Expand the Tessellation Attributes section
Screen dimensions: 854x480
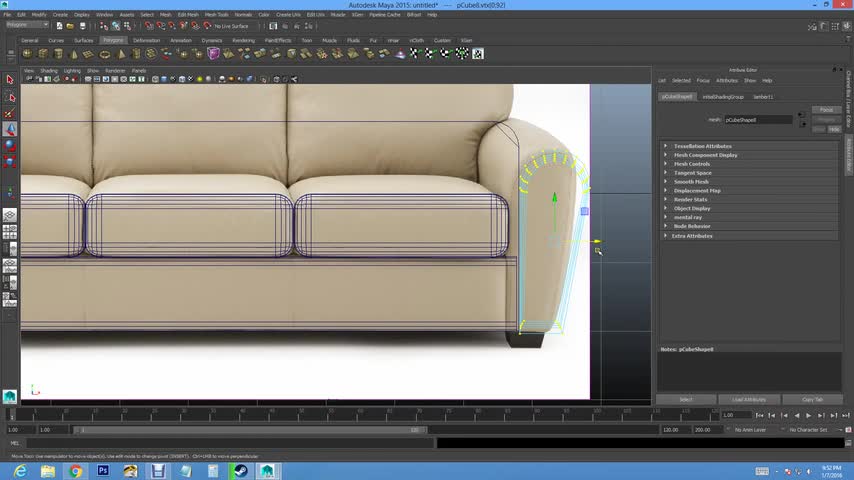702,146
